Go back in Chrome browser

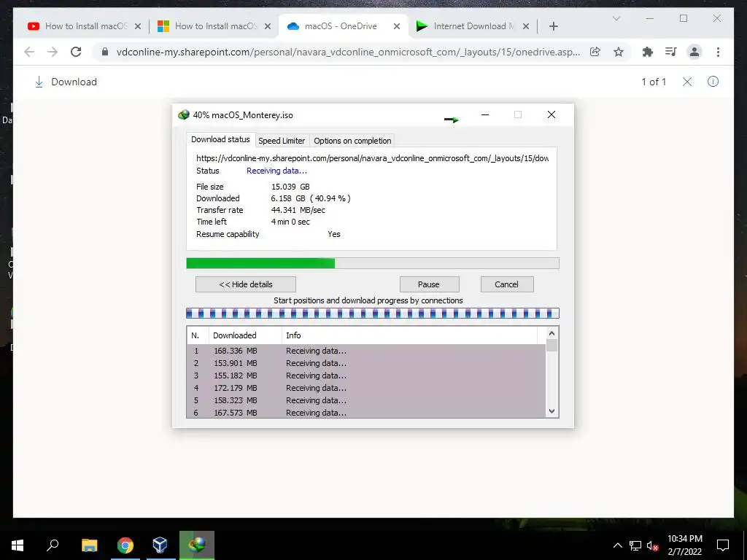tap(29, 52)
